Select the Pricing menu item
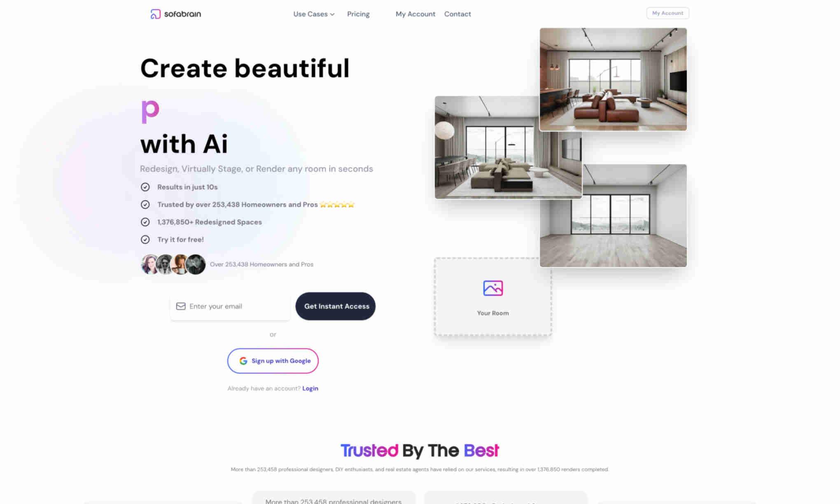Image resolution: width=840 pixels, height=504 pixels. click(x=358, y=14)
